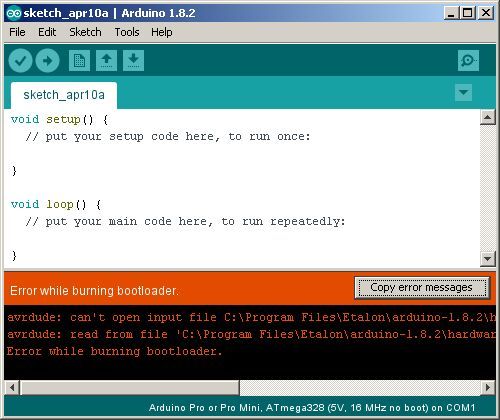Click the closing brace of setup function
The width and height of the screenshot is (500, 420).
(14, 171)
